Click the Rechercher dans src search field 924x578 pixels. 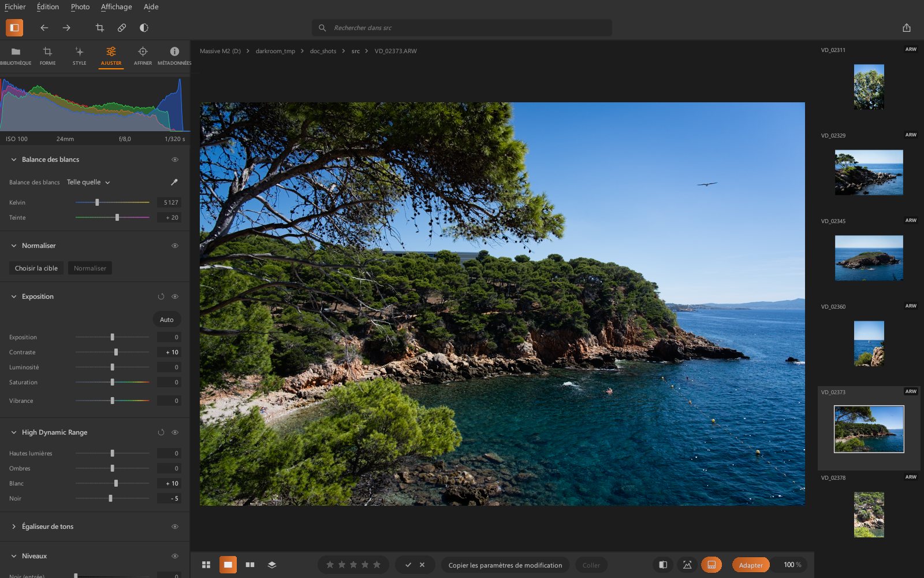[x=462, y=28]
